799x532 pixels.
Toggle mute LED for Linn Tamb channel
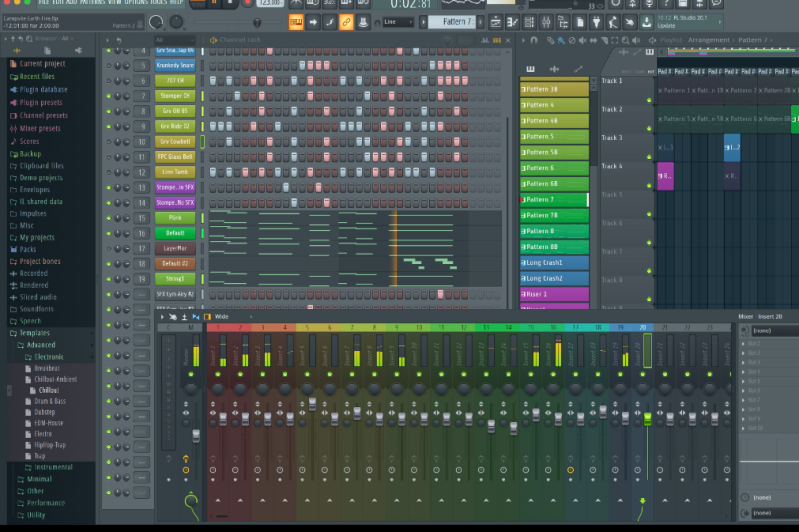pyautogui.click(x=108, y=172)
